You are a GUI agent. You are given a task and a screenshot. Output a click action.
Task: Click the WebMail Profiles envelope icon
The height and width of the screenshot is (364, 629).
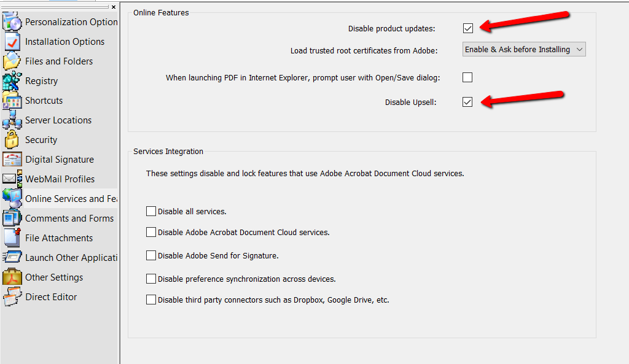pos(12,179)
